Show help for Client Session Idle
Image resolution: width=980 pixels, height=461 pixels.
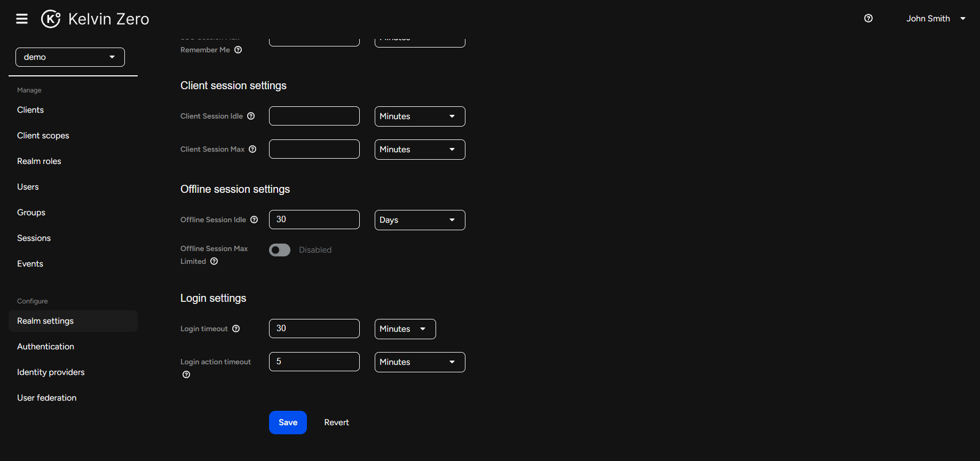pyautogui.click(x=251, y=116)
